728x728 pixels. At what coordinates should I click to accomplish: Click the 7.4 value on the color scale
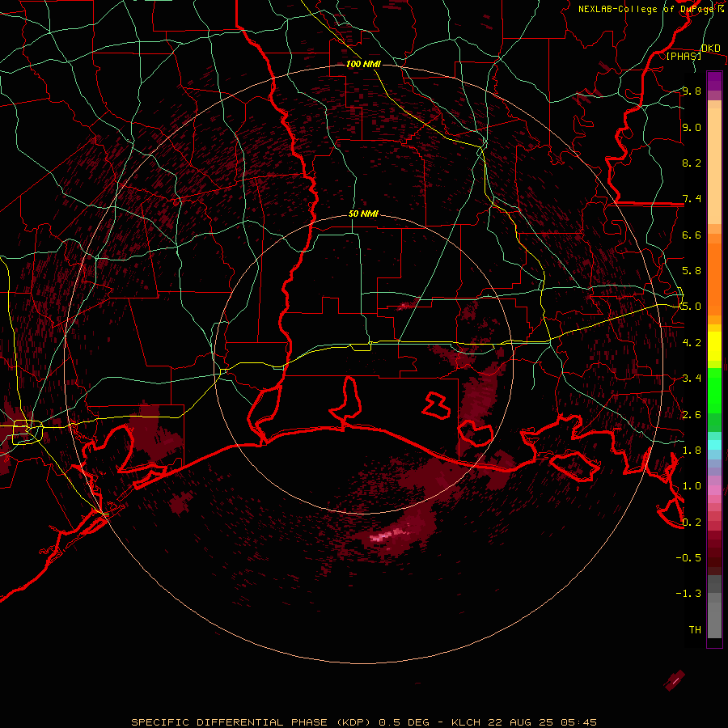coord(692,199)
